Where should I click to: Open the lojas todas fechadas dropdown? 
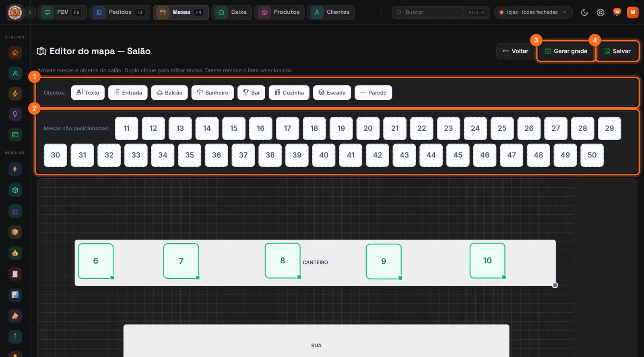(x=533, y=12)
